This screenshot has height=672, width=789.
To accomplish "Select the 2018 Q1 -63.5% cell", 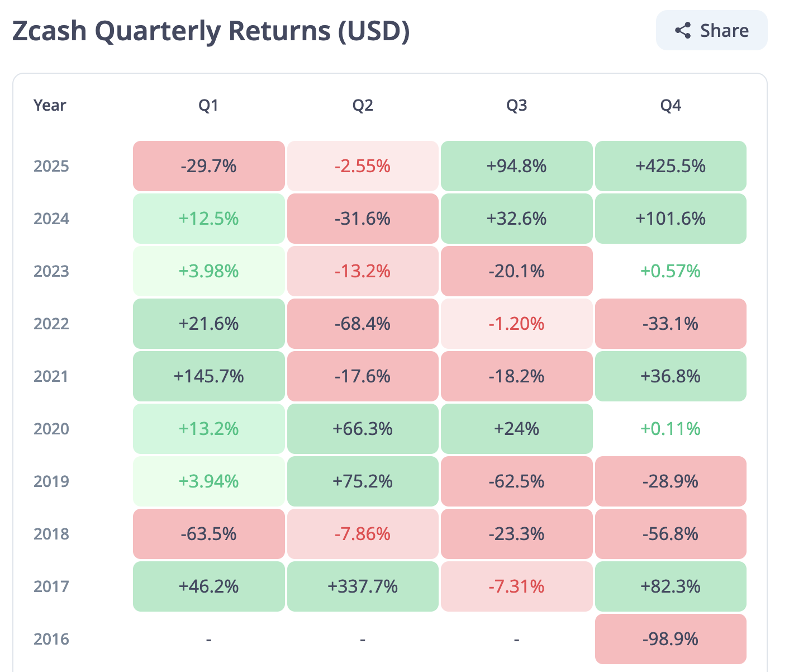I will (208, 534).
